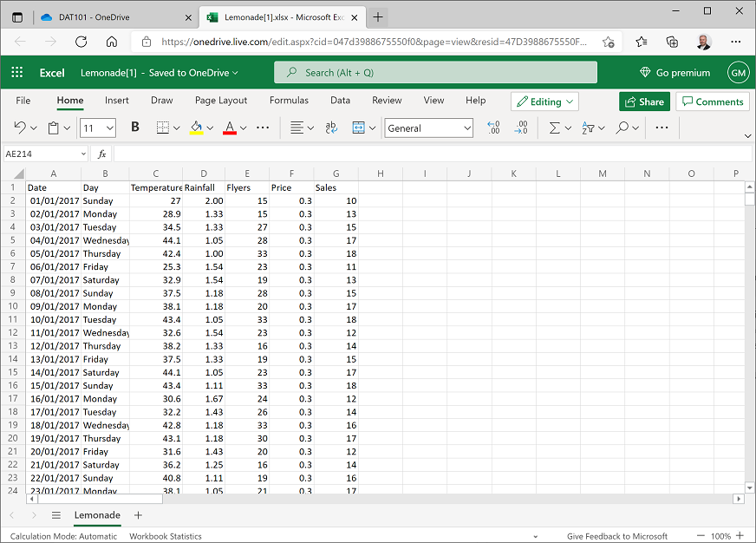Expand the font color dropdown arrow
The height and width of the screenshot is (543, 756).
243,128
